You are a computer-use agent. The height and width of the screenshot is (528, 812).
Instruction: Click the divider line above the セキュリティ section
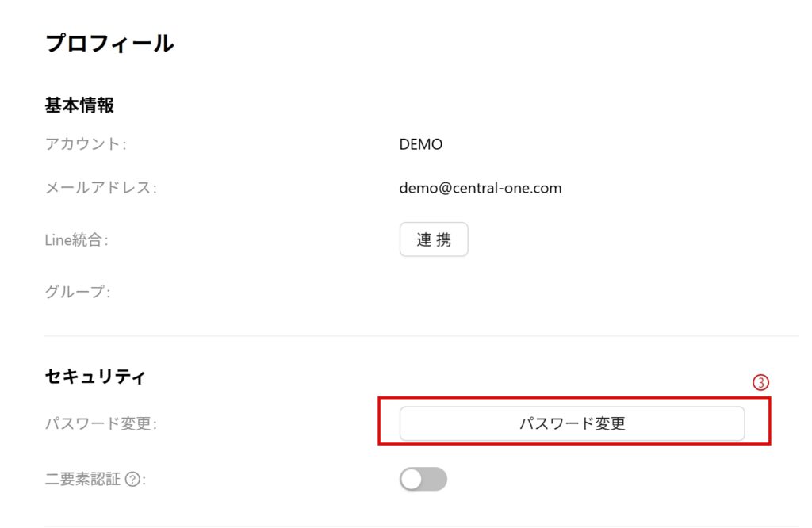click(x=422, y=336)
